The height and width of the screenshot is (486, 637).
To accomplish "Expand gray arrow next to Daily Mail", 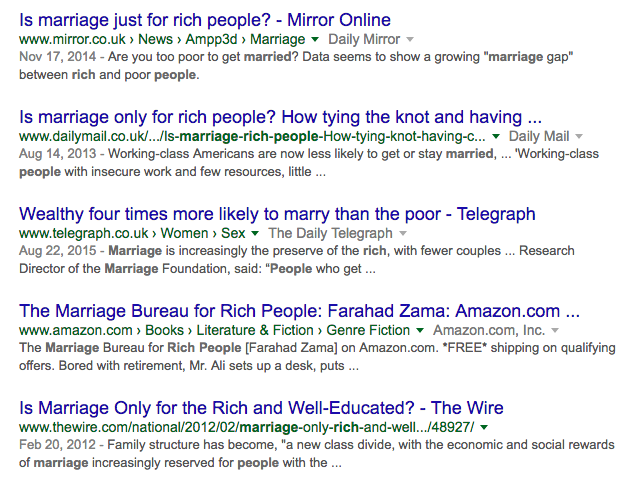I will point(579,137).
